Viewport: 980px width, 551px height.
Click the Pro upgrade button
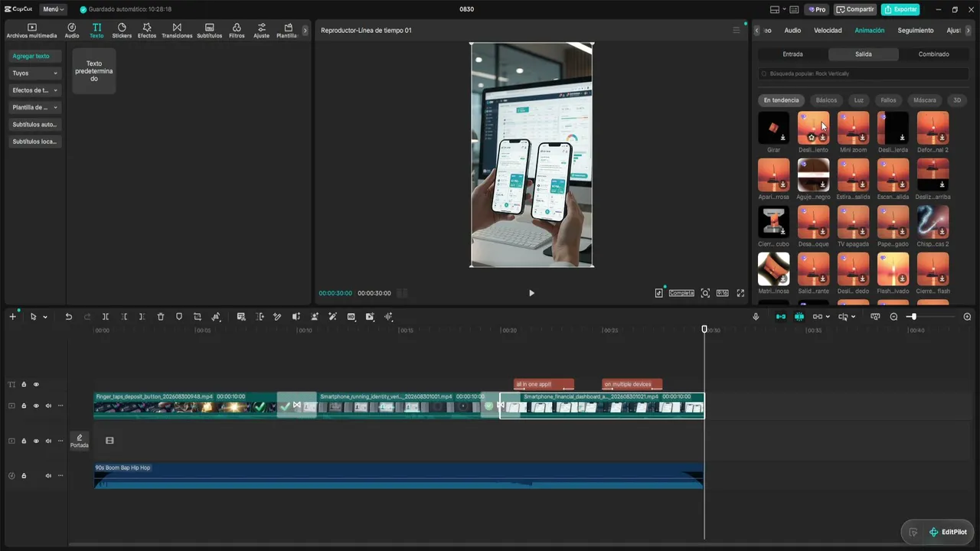pyautogui.click(x=817, y=9)
